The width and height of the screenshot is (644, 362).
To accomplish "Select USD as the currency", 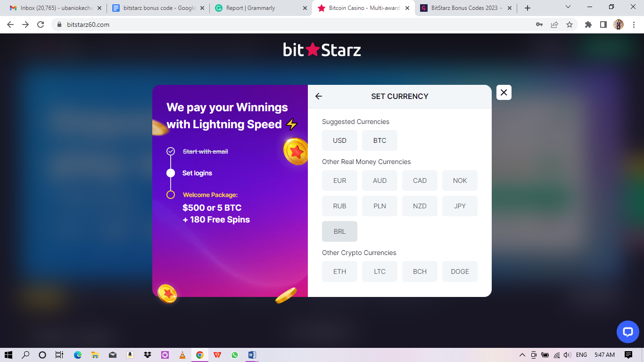I will click(x=339, y=140).
